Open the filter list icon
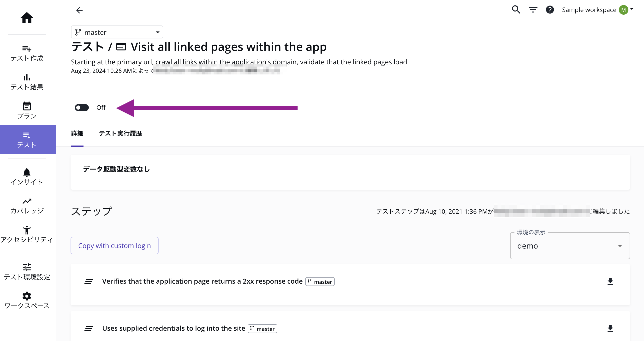 pos(533,10)
